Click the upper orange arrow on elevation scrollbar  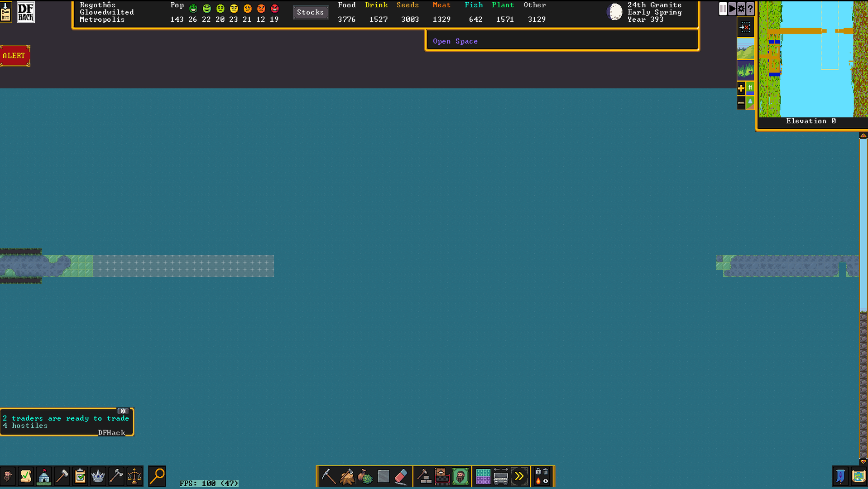pos(863,136)
